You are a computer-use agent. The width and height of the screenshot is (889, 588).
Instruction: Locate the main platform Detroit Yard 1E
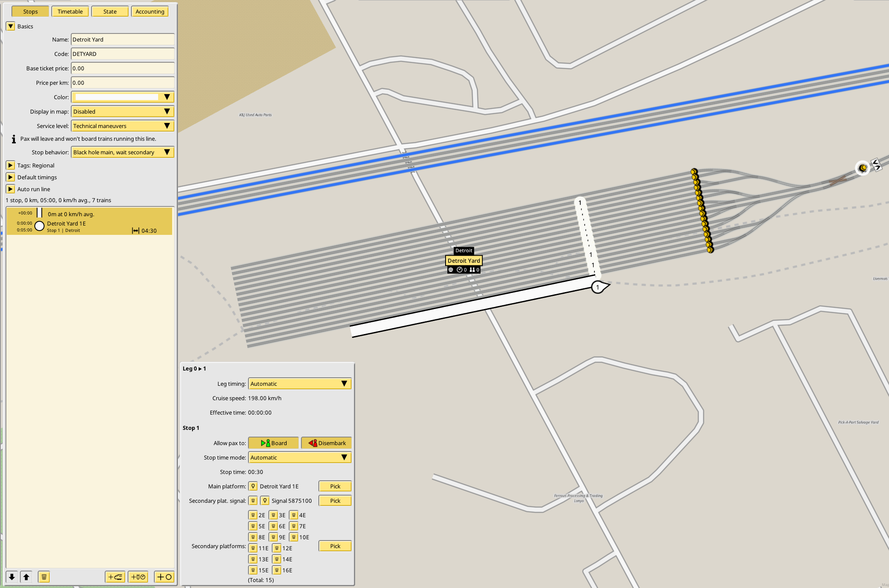tap(253, 486)
